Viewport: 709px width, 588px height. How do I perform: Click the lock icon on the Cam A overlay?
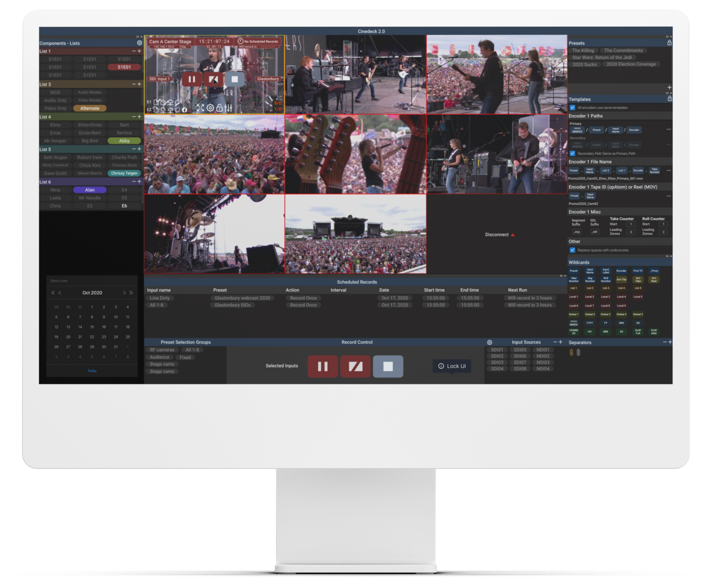[x=219, y=108]
